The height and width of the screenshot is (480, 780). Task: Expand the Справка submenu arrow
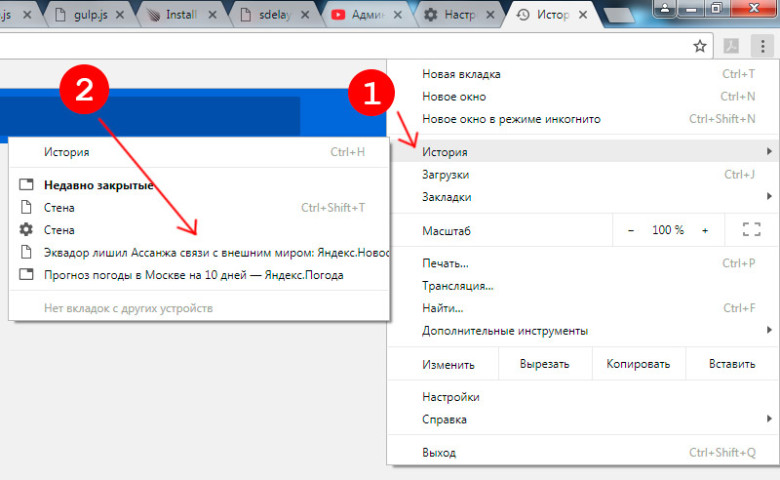click(769, 419)
